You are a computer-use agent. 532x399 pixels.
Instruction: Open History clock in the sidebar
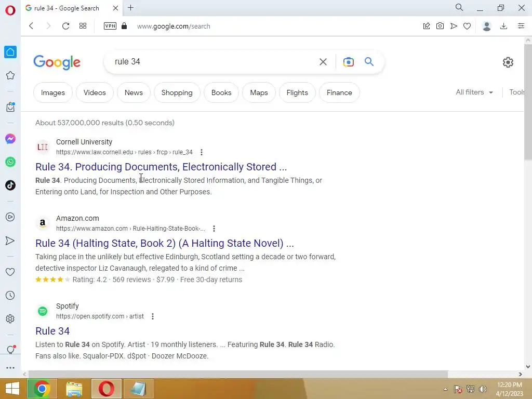click(10, 296)
